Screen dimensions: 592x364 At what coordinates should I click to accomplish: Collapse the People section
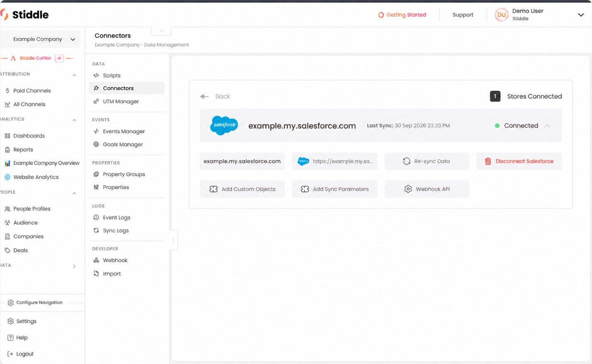click(x=75, y=193)
